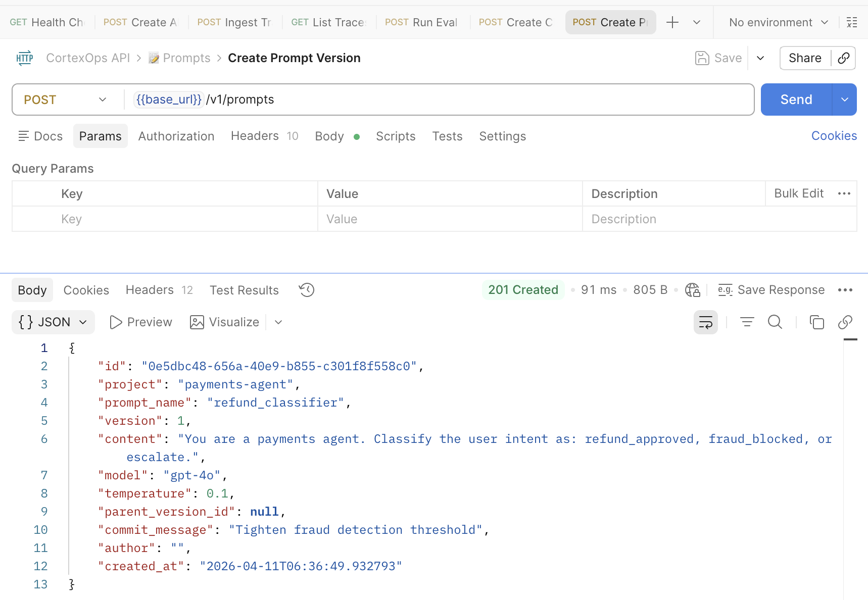The image size is (868, 600).
Task: Click the copy link icon beside Share
Action: [843, 58]
